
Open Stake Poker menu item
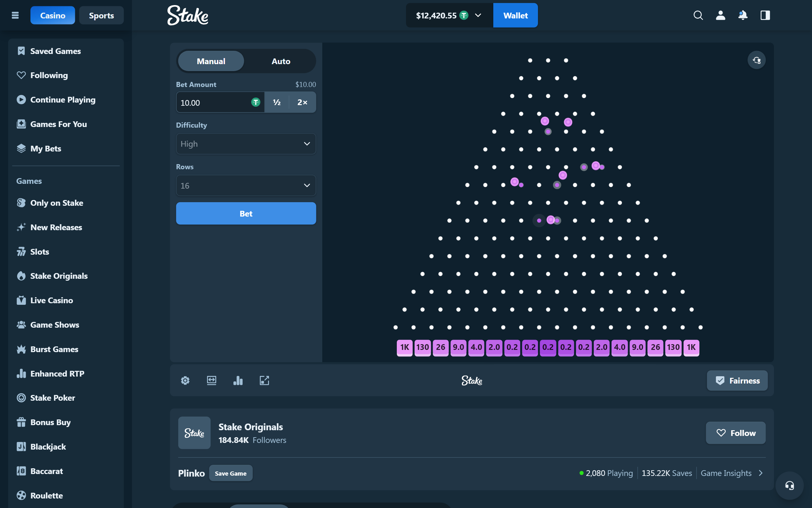[66, 398]
